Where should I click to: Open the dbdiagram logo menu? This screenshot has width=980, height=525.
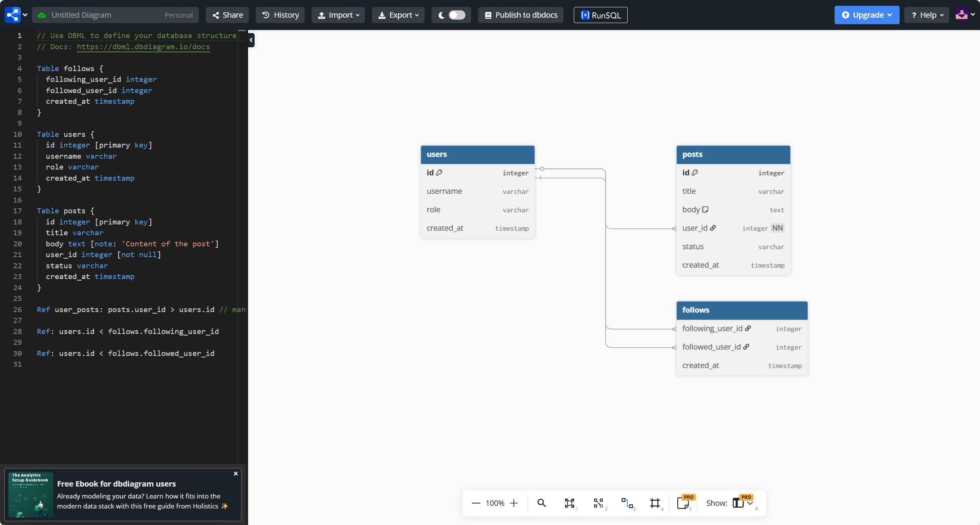point(12,15)
